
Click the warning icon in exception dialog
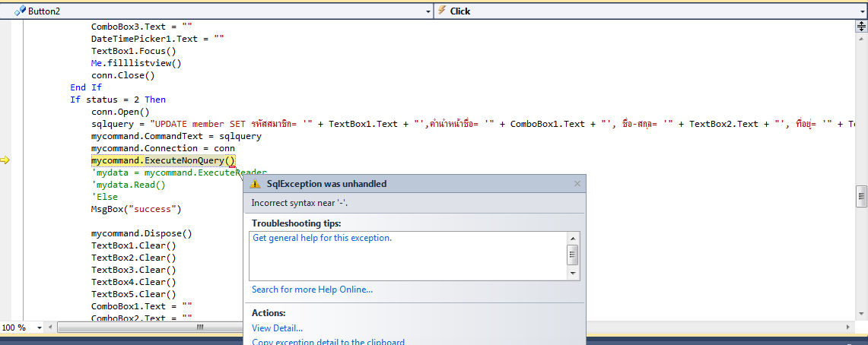coord(256,184)
